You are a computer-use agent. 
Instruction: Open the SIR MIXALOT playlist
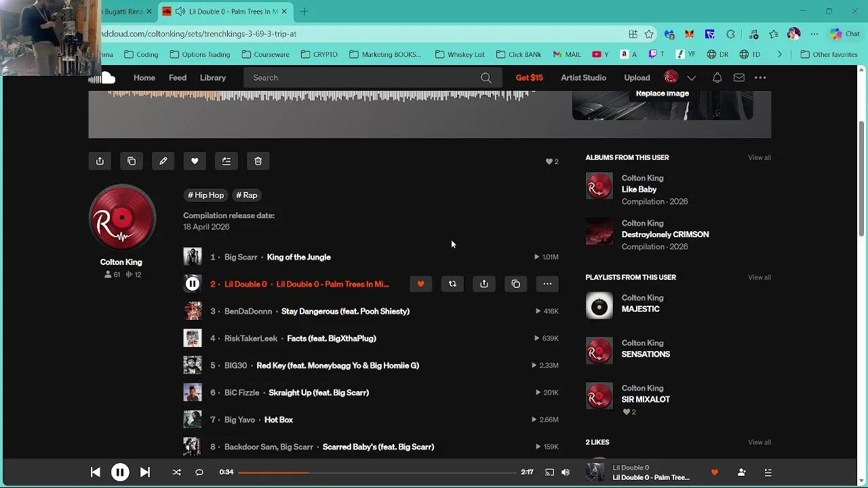click(646, 399)
